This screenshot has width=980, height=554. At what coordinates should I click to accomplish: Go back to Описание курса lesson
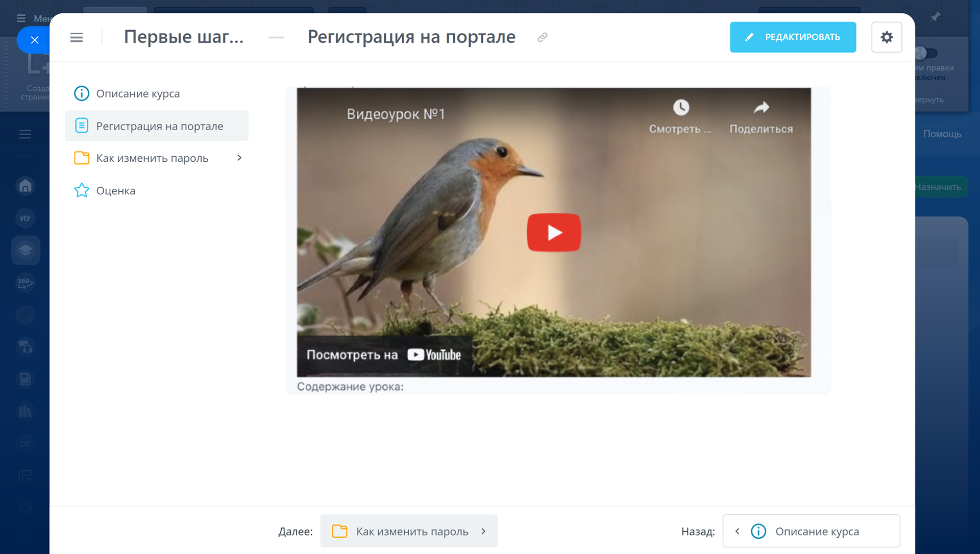[811, 531]
